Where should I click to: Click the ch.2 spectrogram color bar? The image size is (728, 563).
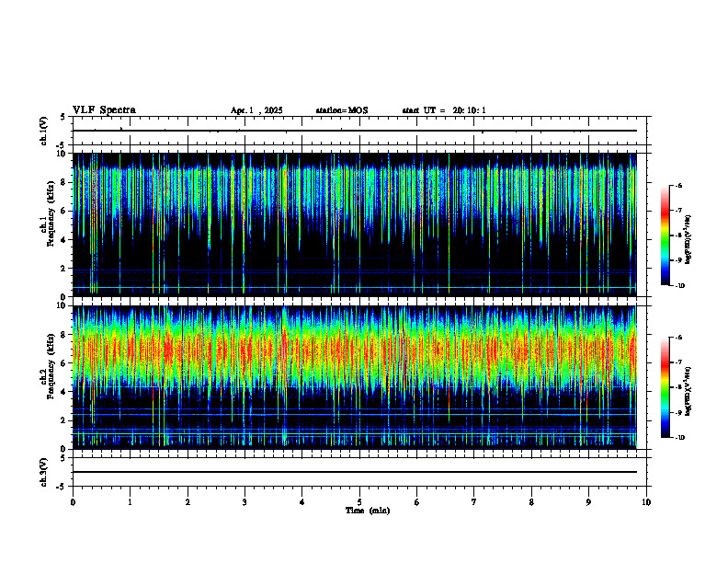coord(665,387)
